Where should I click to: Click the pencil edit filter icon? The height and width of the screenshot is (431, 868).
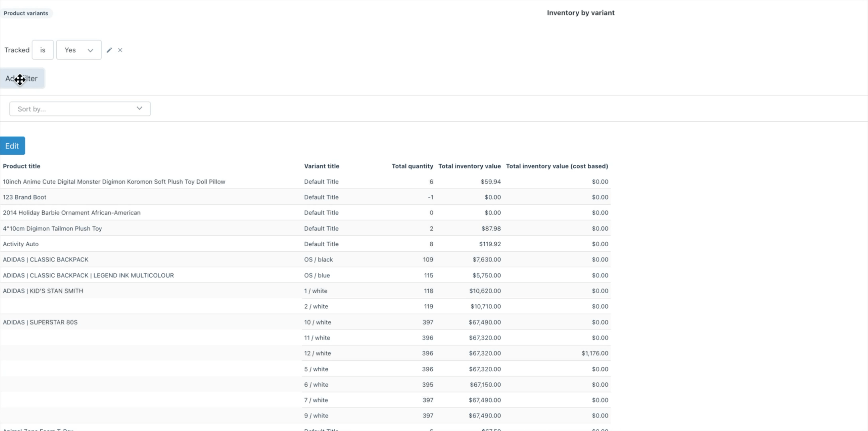click(109, 50)
